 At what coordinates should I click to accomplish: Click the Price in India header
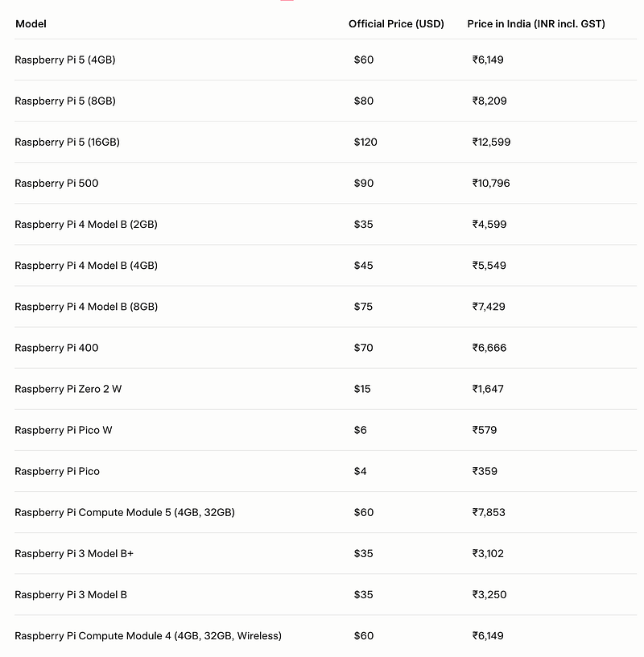point(536,24)
